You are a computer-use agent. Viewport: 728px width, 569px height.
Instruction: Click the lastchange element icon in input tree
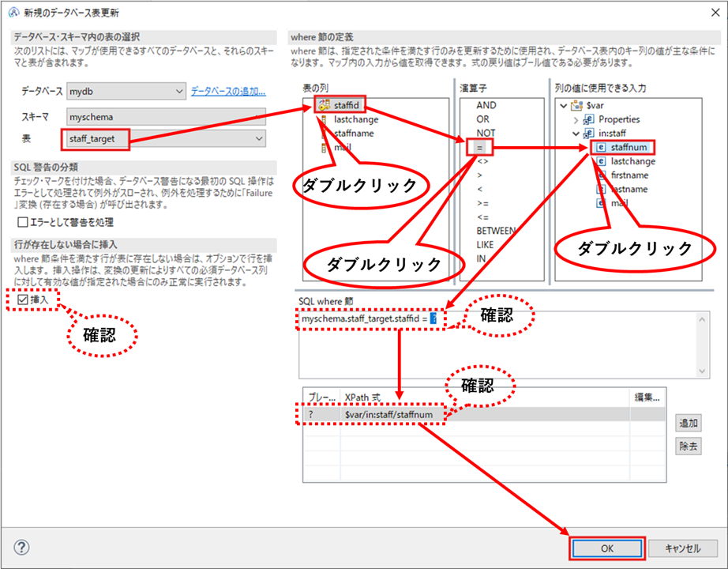[601, 161]
